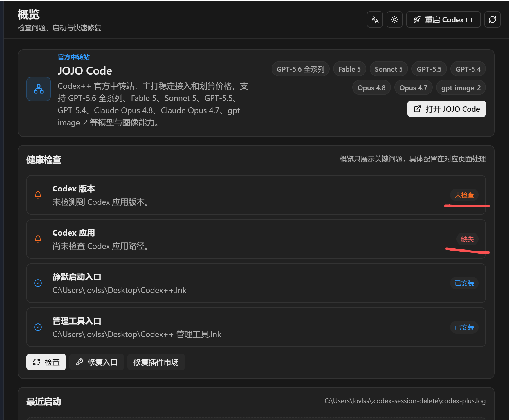Click the Codex 应用 row title

coord(74,233)
